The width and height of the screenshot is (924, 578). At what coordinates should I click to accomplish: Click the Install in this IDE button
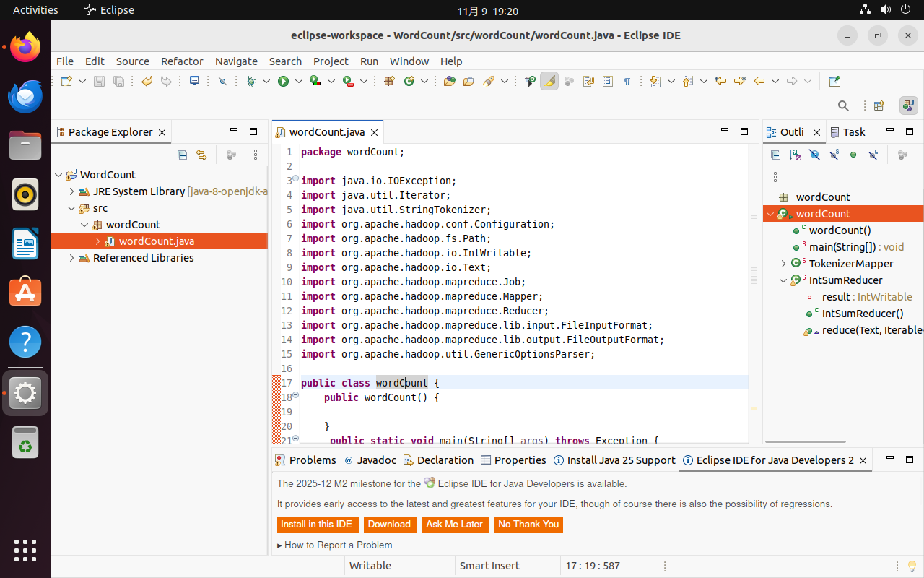pos(317,525)
